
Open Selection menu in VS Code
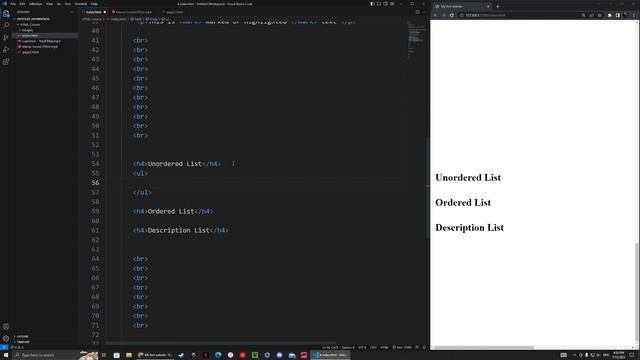[x=36, y=4]
